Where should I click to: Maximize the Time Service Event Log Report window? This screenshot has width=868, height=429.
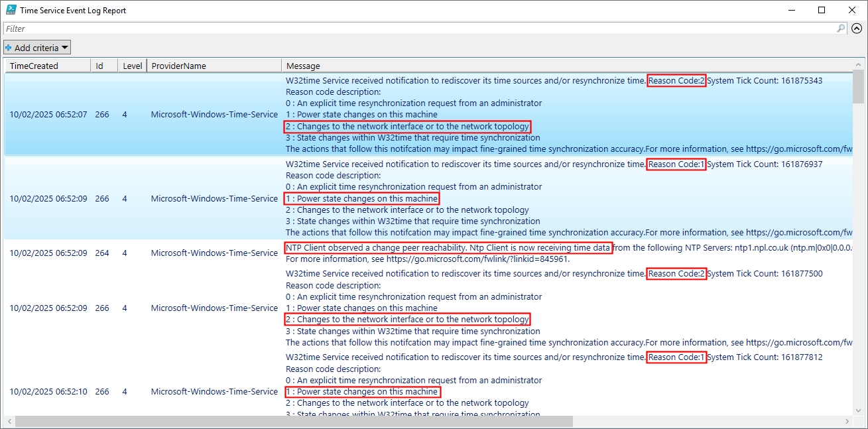tap(822, 11)
